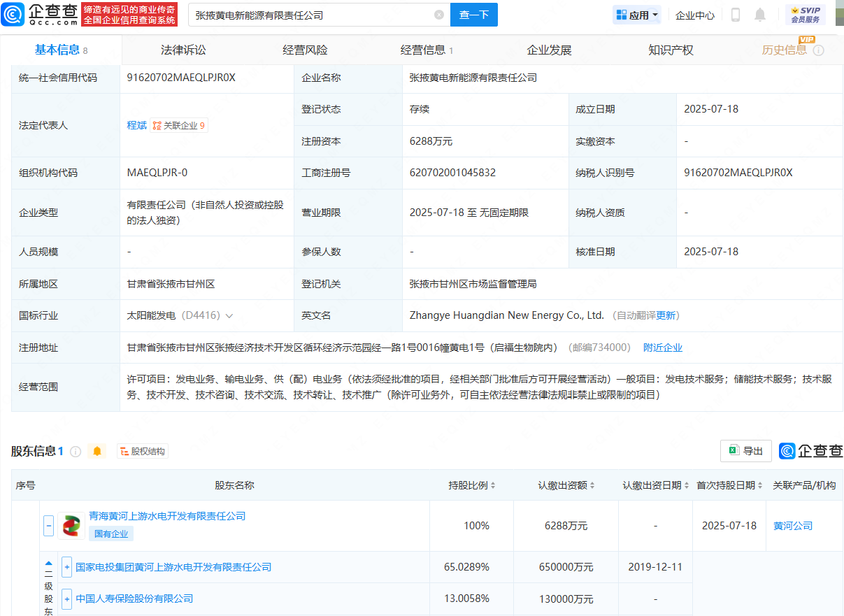Click registration number 620702001045832
Image resolution: width=844 pixels, height=616 pixels.
(452, 173)
